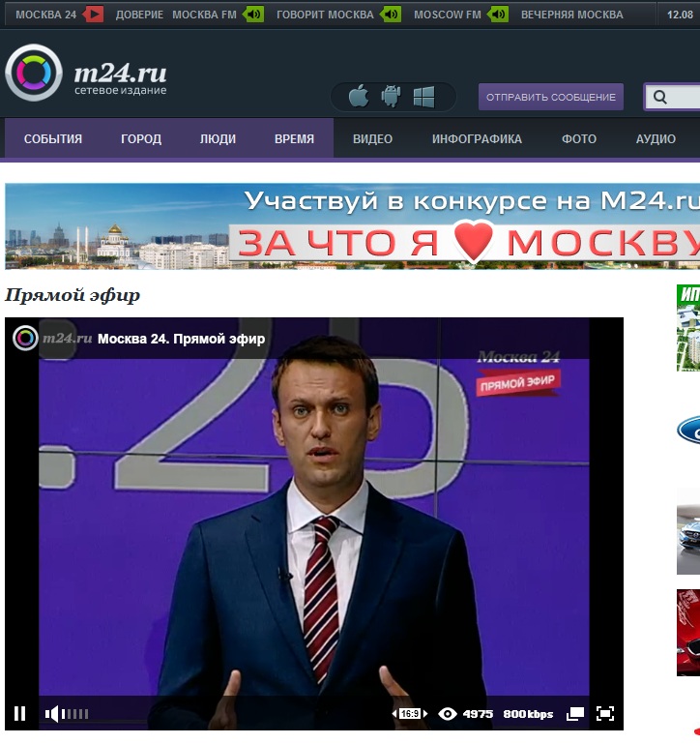
Task: Play Moscow FM radio speaker icon
Action: click(x=498, y=15)
